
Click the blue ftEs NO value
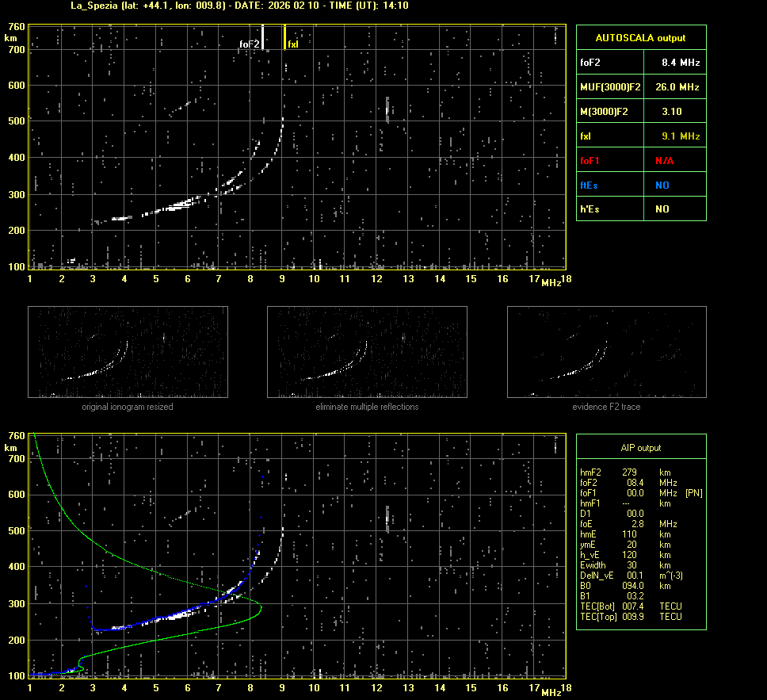[x=662, y=186]
